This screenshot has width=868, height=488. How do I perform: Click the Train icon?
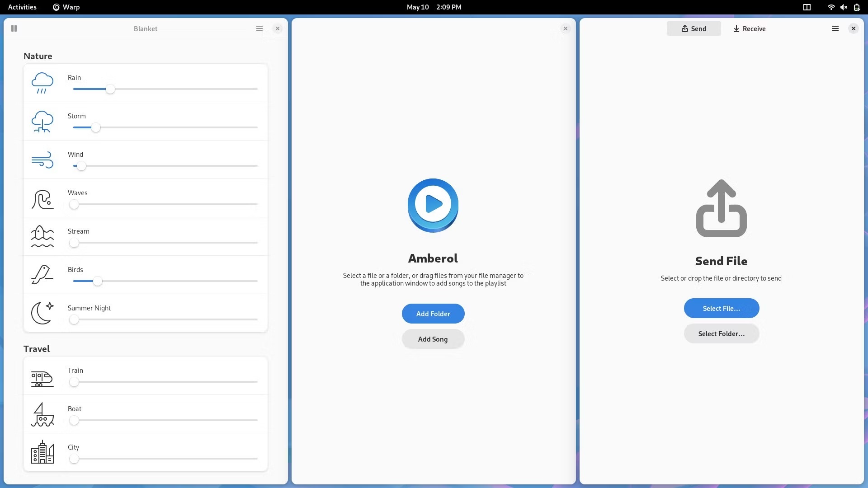(42, 379)
